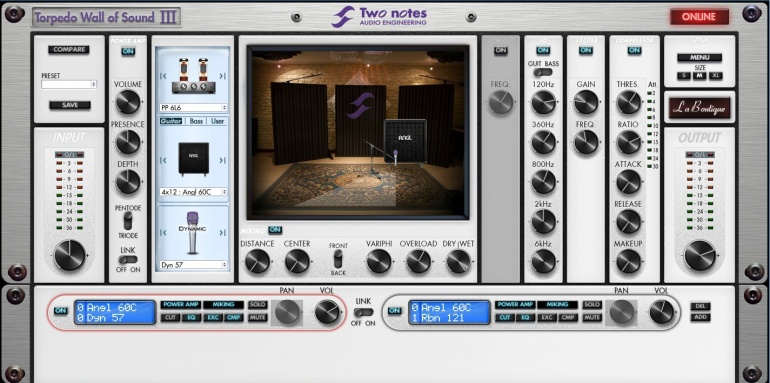Click the next cabinet arrow
The width and height of the screenshot is (770, 383).
(x=222, y=160)
